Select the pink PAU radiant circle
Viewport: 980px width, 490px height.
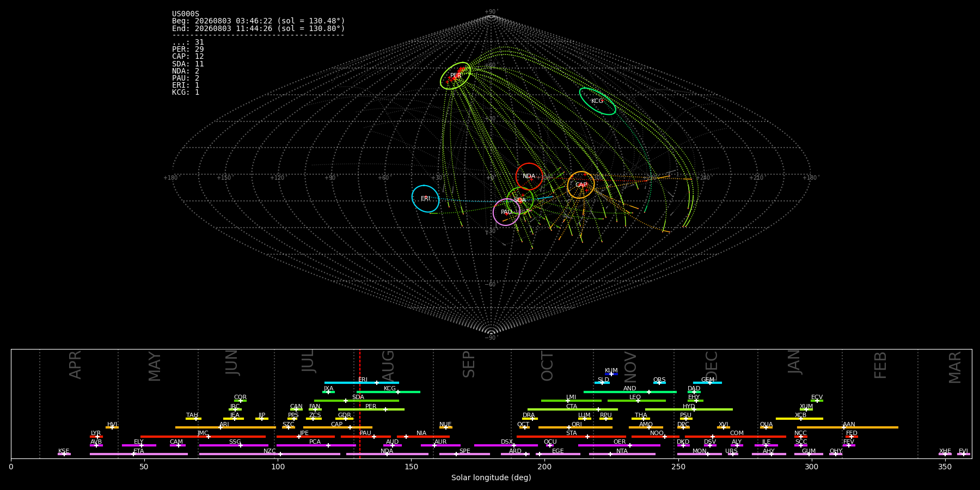[x=506, y=212]
